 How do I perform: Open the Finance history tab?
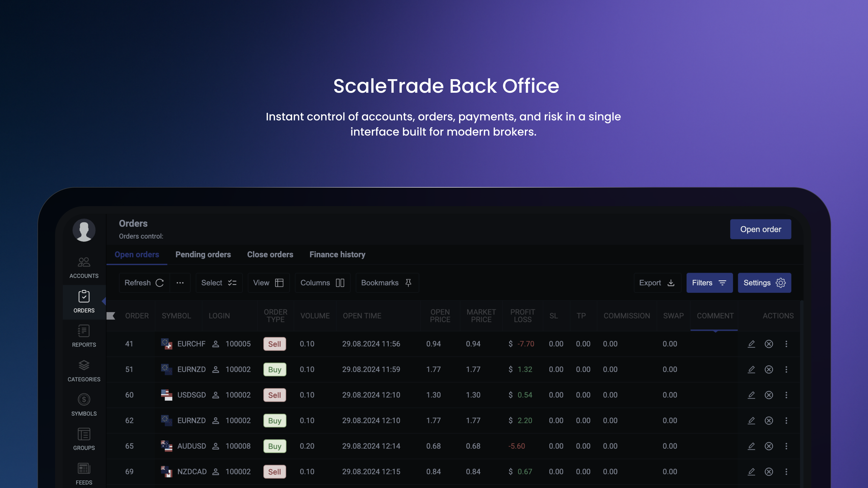[337, 254]
